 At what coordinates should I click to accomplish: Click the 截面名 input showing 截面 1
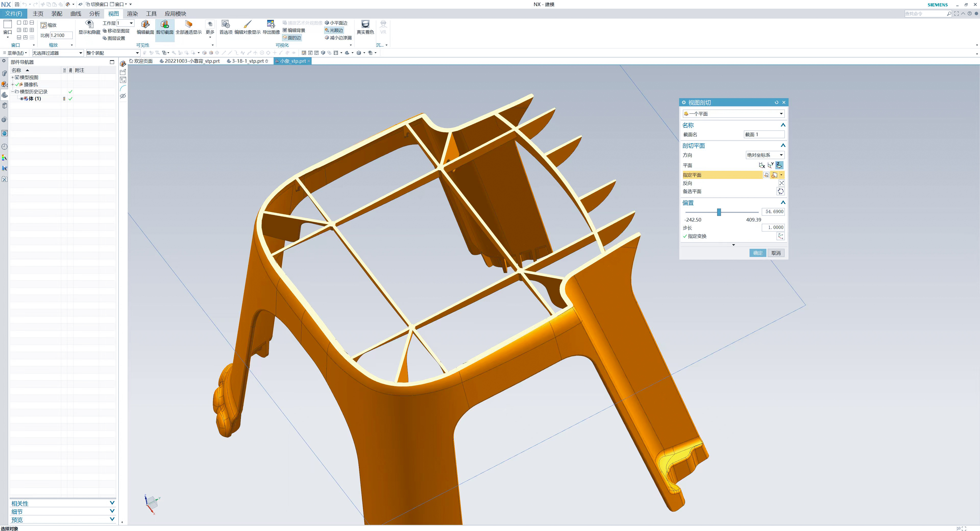pos(764,134)
